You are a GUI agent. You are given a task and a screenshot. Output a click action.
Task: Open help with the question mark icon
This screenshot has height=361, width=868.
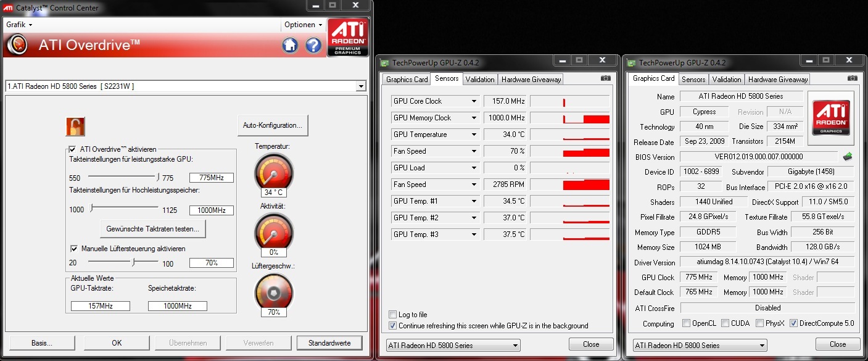314,45
